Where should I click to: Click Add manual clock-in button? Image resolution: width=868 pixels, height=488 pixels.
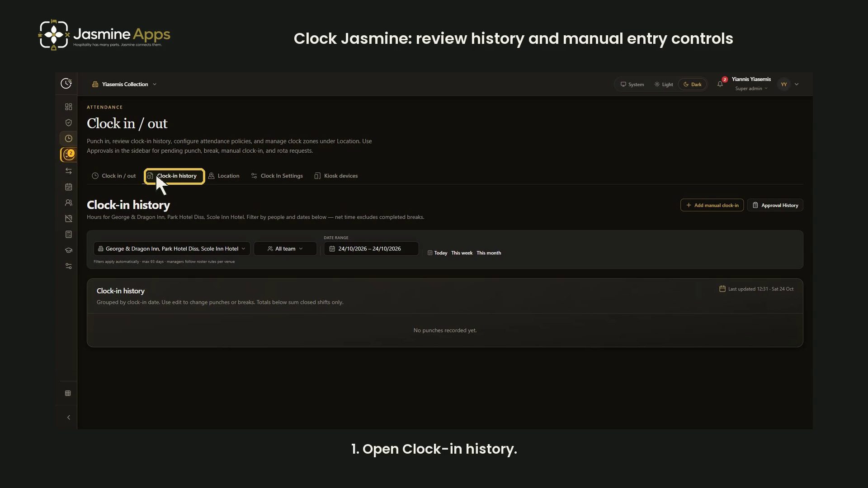point(712,205)
